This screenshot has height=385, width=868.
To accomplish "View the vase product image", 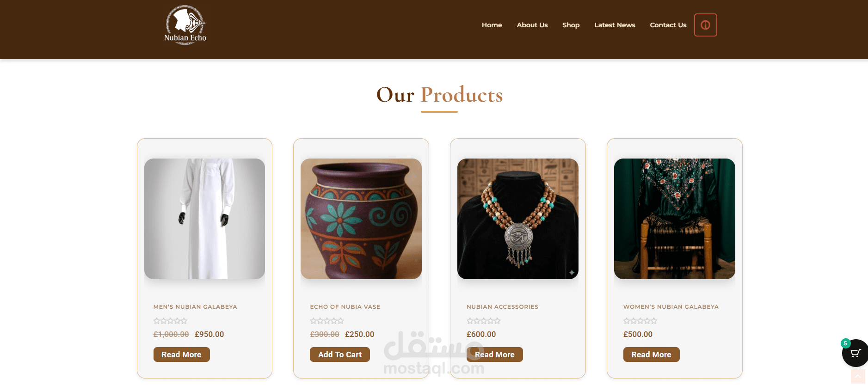I will click(x=361, y=219).
